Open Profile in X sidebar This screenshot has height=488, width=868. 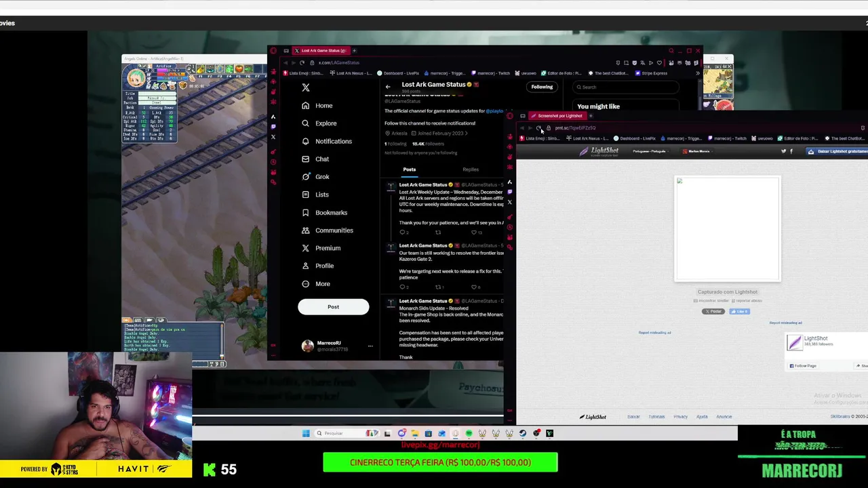317,266
